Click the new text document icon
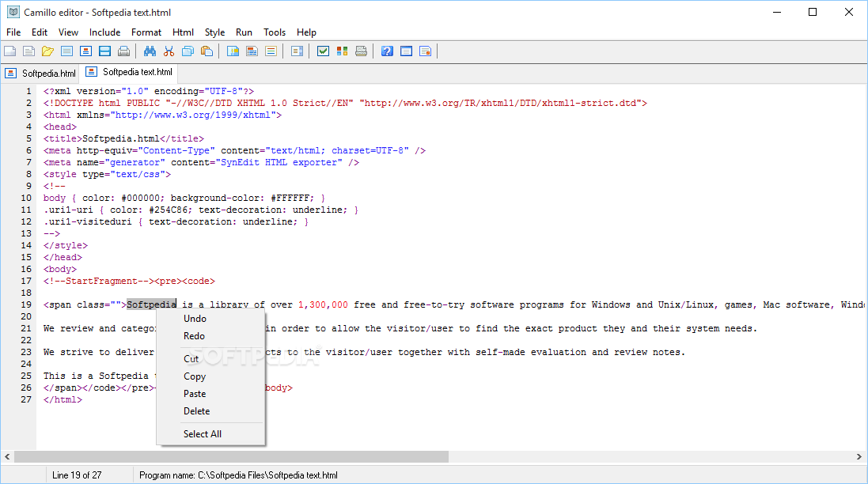 click(28, 51)
